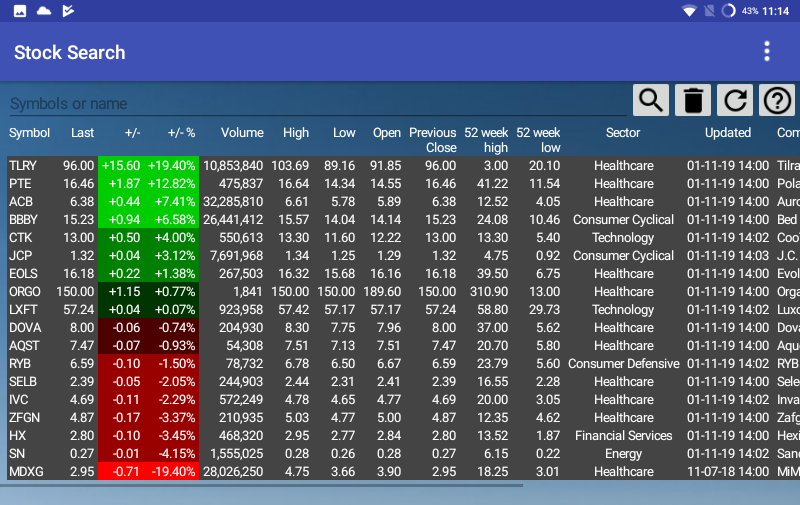Sort by Previous Close column header
The height and width of the screenshot is (505, 800).
pyautogui.click(x=433, y=140)
